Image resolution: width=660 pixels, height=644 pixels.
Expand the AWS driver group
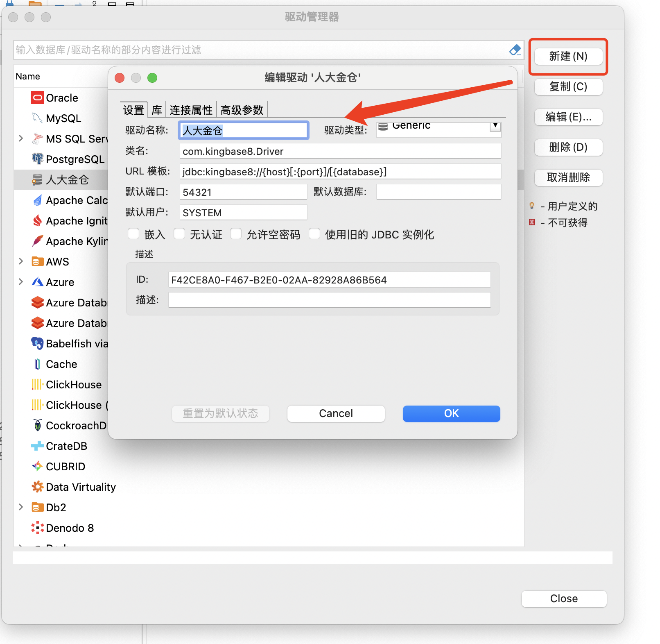point(21,261)
